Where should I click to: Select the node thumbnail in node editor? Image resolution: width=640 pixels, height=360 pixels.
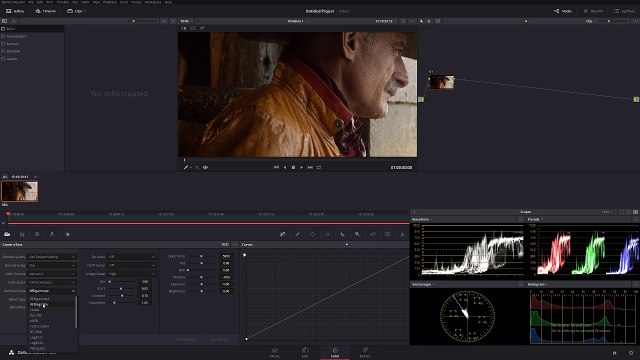coord(442,82)
